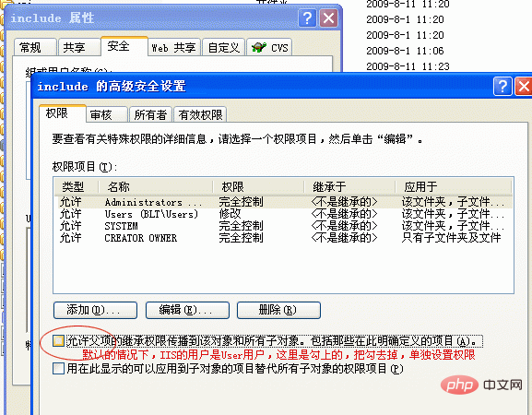Select the CREATOR OWNER permission entry

pos(283,238)
